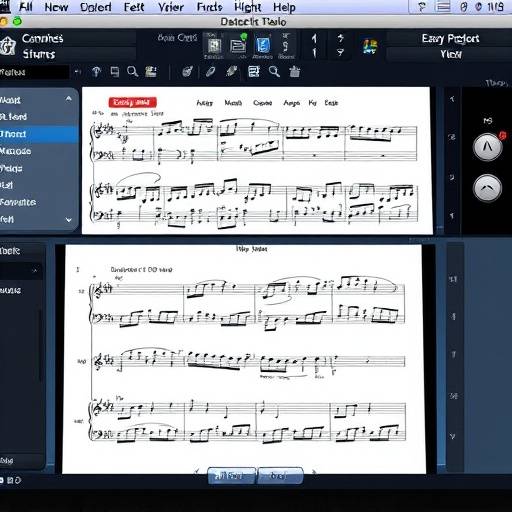Select the highlighted blue page icon
512x512 pixels.
tap(263, 45)
